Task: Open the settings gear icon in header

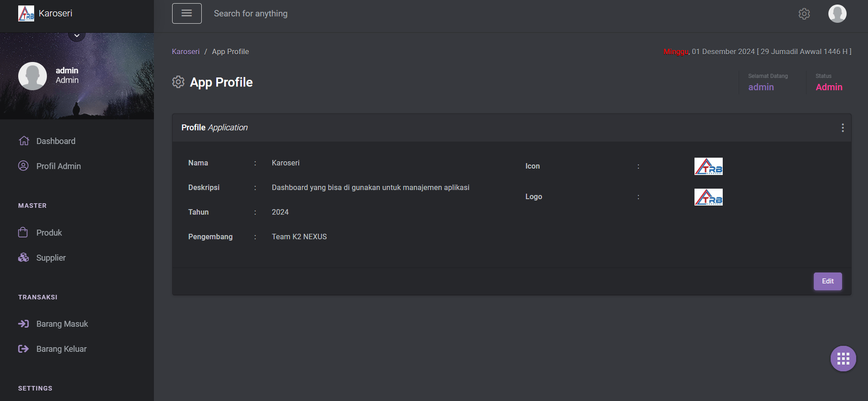Action: (x=804, y=14)
